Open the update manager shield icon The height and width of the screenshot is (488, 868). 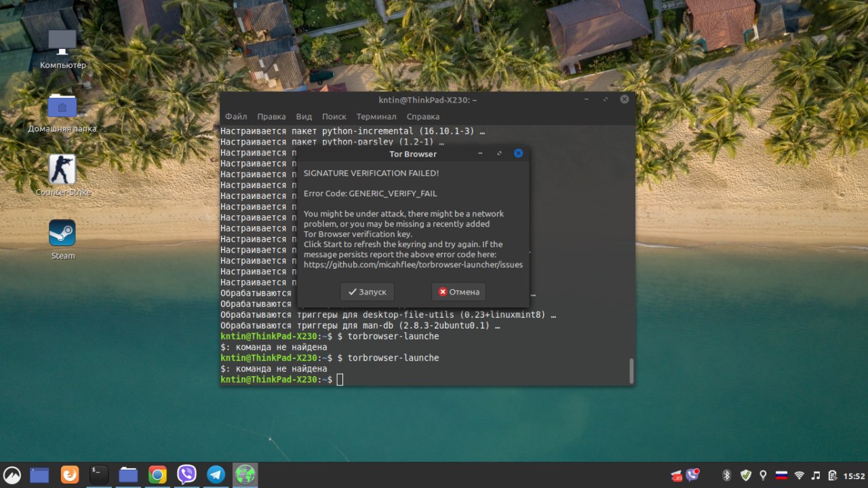coord(746,475)
